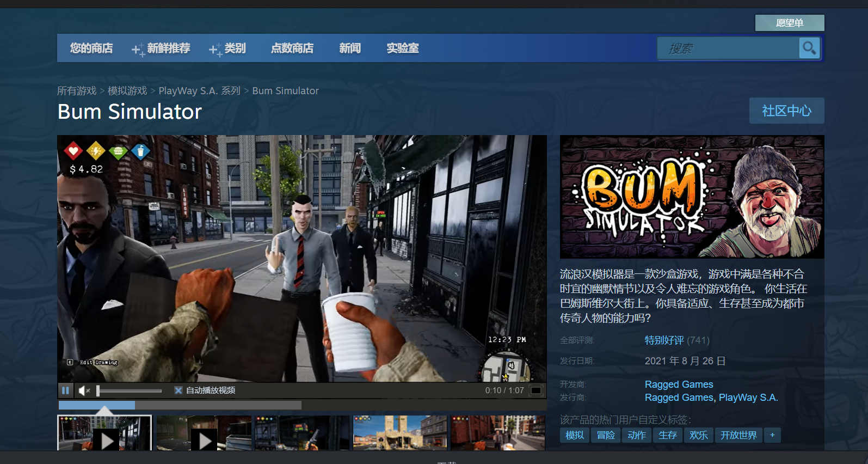The image size is (868, 464).
Task: Adjust the video volume slider
Action: pos(130,390)
